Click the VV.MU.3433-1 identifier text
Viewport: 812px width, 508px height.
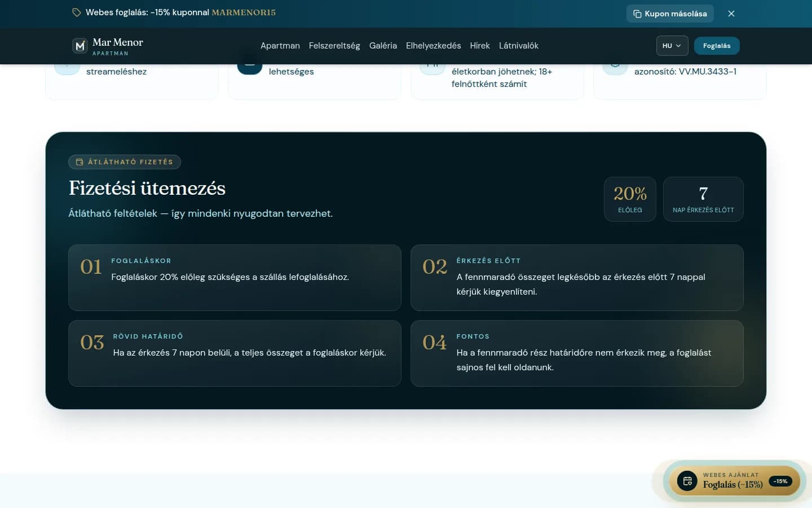[x=708, y=72]
